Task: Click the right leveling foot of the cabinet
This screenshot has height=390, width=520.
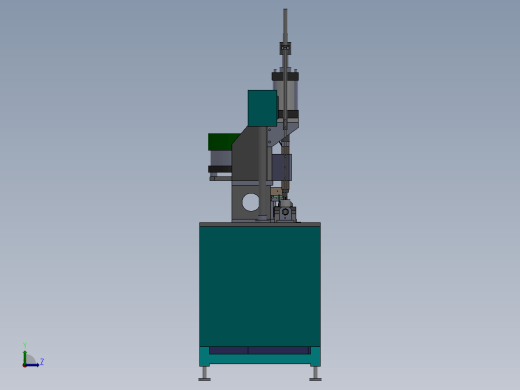Action: (315, 374)
